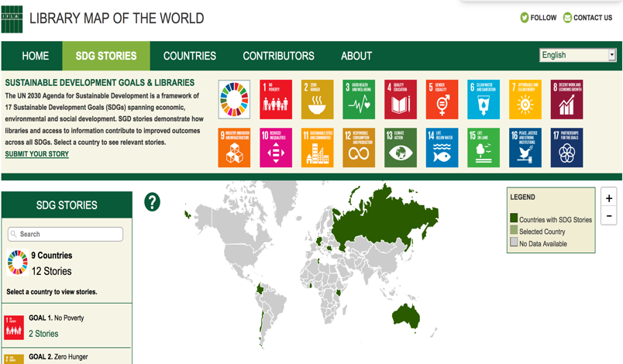Viewport: 623px width, 364px height.
Task: Click the color wheel beside 9 Countries
Action: tap(18, 263)
